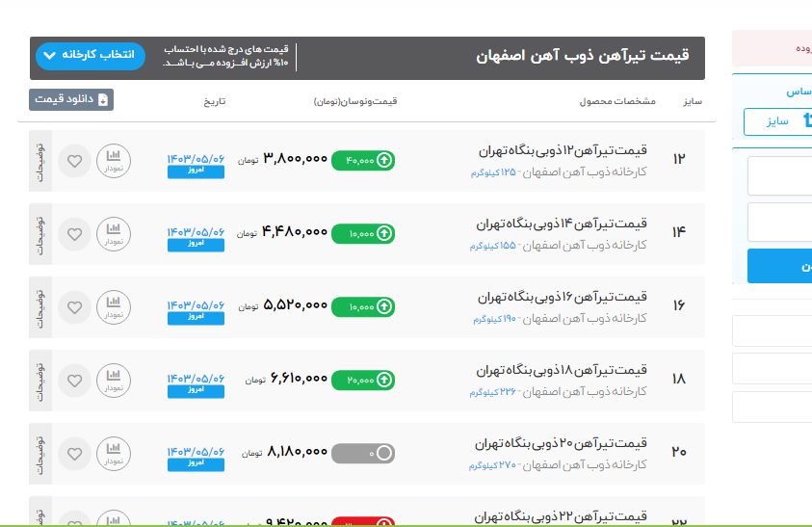Image resolution: width=812 pixels, height=527 pixels.
Task: Favorite the size 12 beam with heart icon
Action: coord(74,160)
